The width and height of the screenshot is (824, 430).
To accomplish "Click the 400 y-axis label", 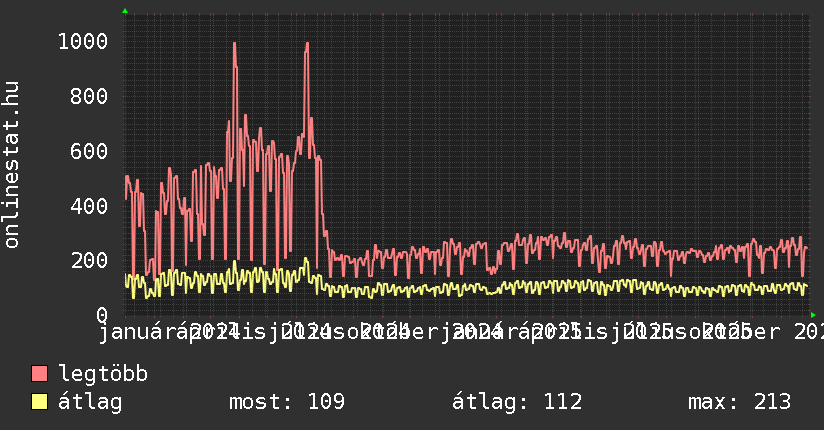I will (x=88, y=206).
